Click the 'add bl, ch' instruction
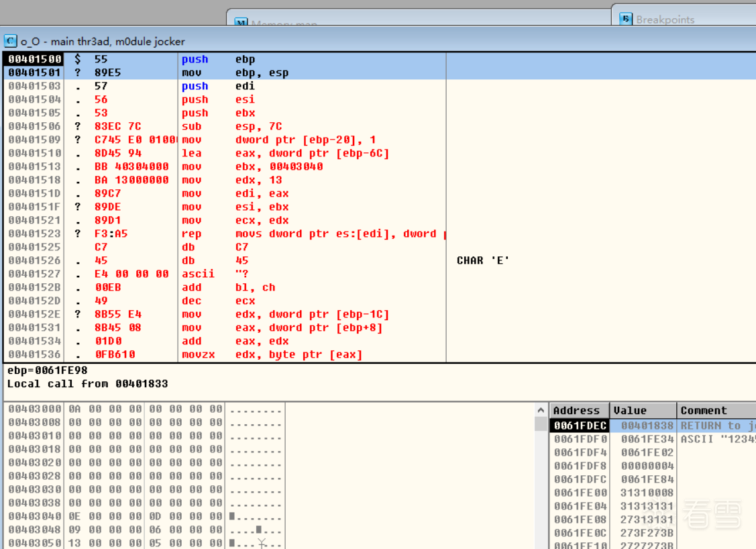The width and height of the screenshot is (756, 549). pos(228,287)
